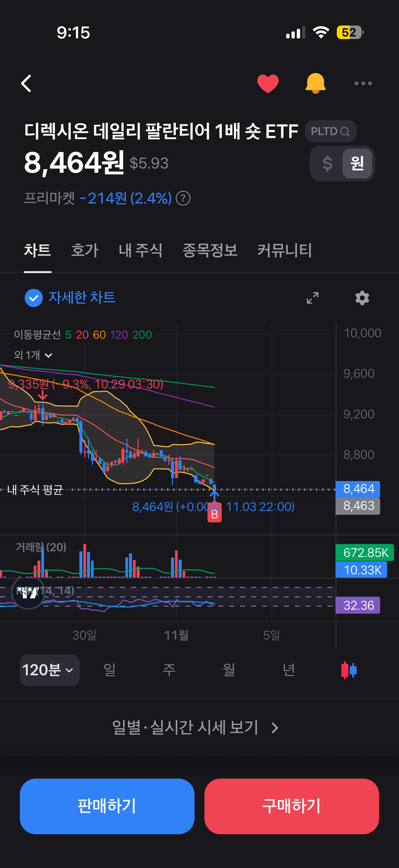Open the 커뮤니티 tab
Viewport: 399px width, 868px height.
285,250
